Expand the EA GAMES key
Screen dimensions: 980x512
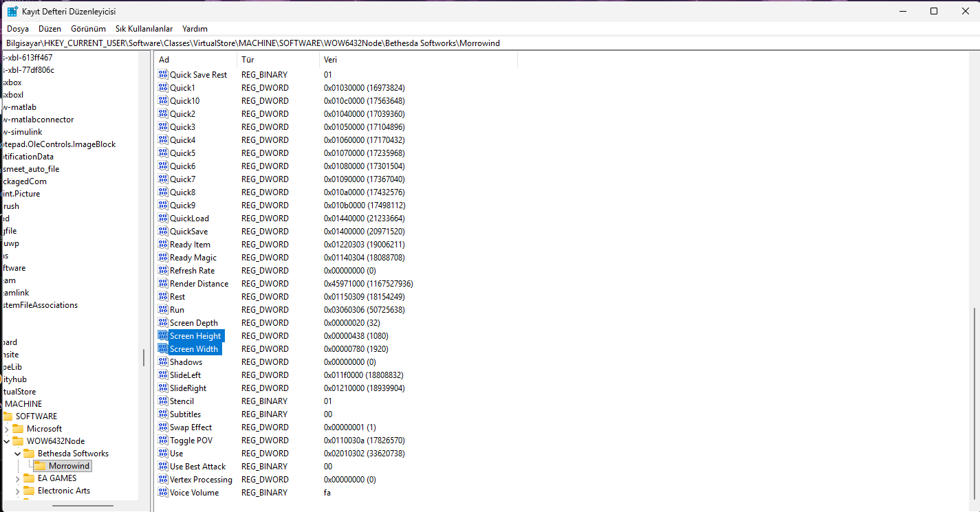coord(18,478)
